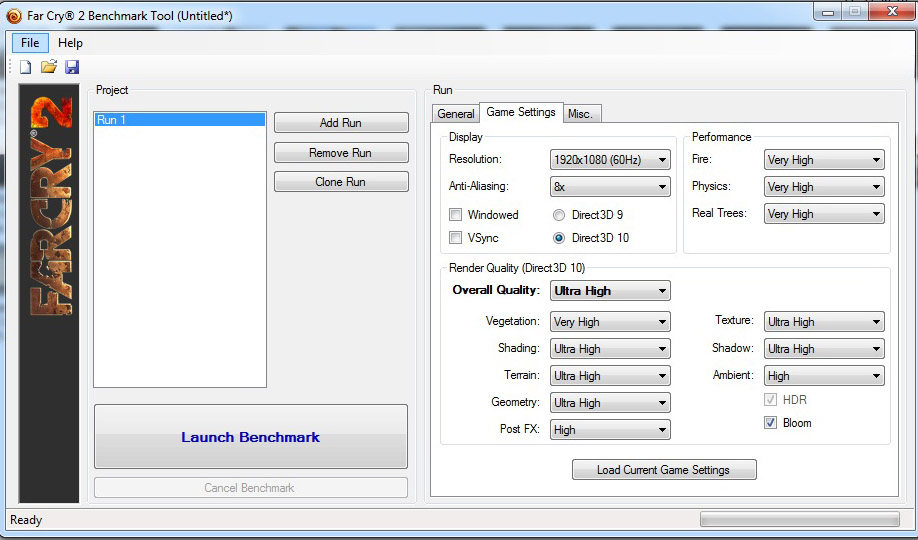Open the Terrain quality dropdown
Viewport: 918px width, 540px height.
click(x=610, y=375)
